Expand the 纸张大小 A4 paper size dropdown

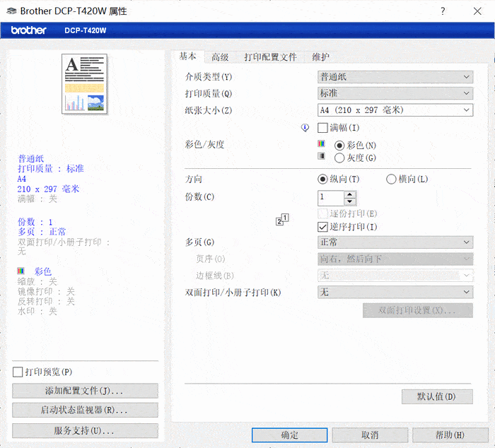(395, 110)
